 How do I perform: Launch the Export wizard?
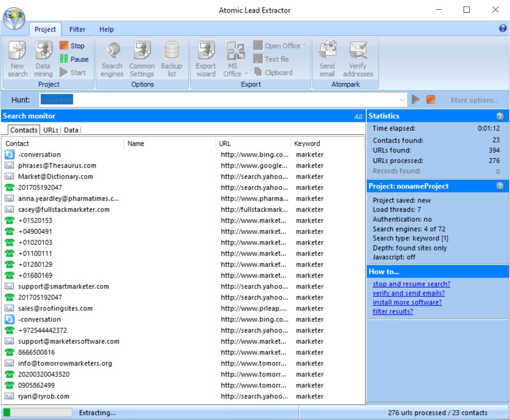click(x=206, y=59)
